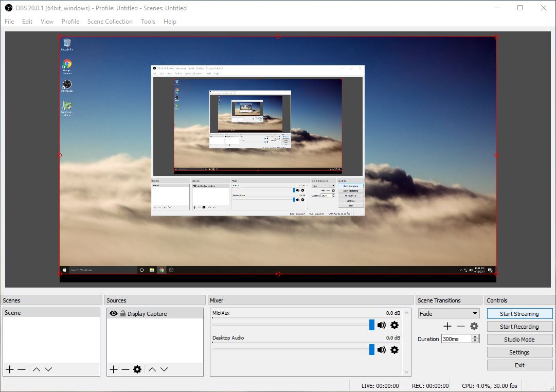
Task: Open Mic/Aux audio settings gear
Action: 394,325
